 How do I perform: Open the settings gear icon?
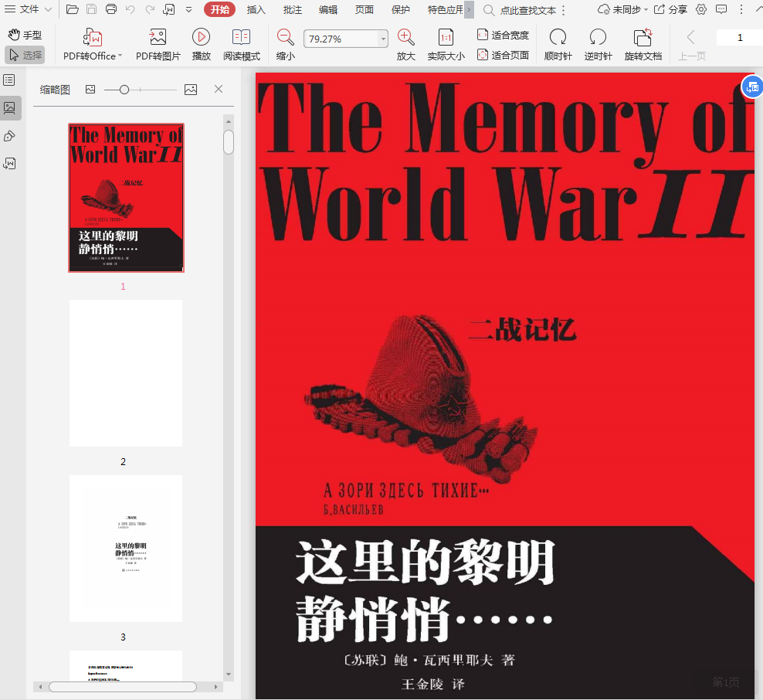pos(701,9)
